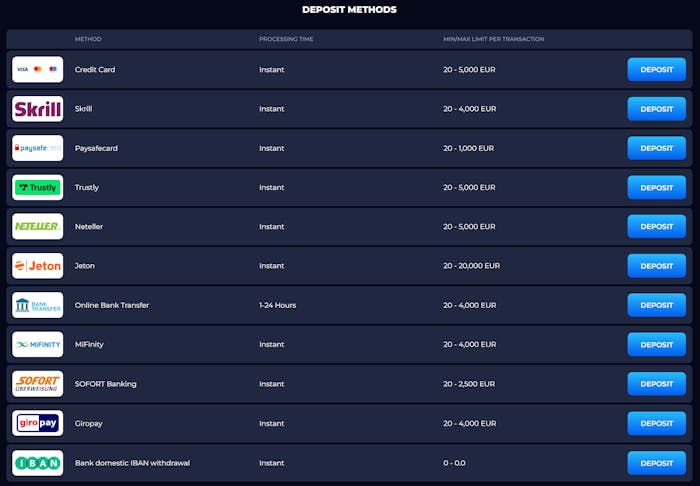This screenshot has height=486, width=700.
Task: Click the Skrill logo icon
Action: (x=38, y=109)
